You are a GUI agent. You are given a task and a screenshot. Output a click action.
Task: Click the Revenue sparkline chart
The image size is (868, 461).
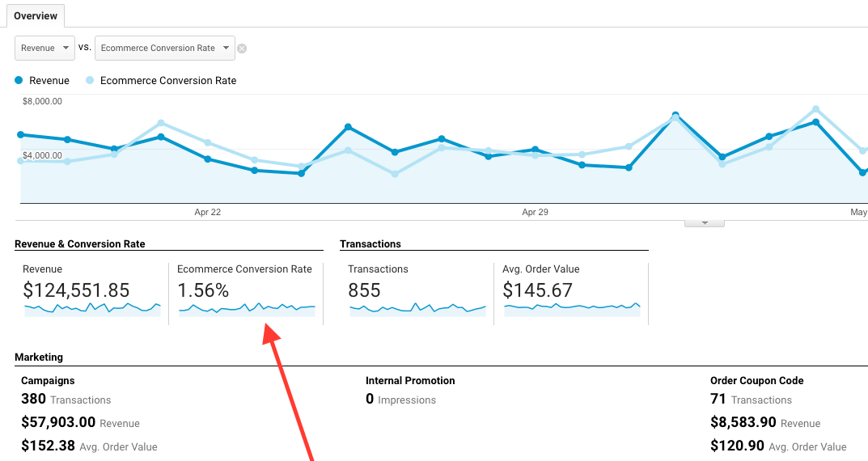point(92,308)
